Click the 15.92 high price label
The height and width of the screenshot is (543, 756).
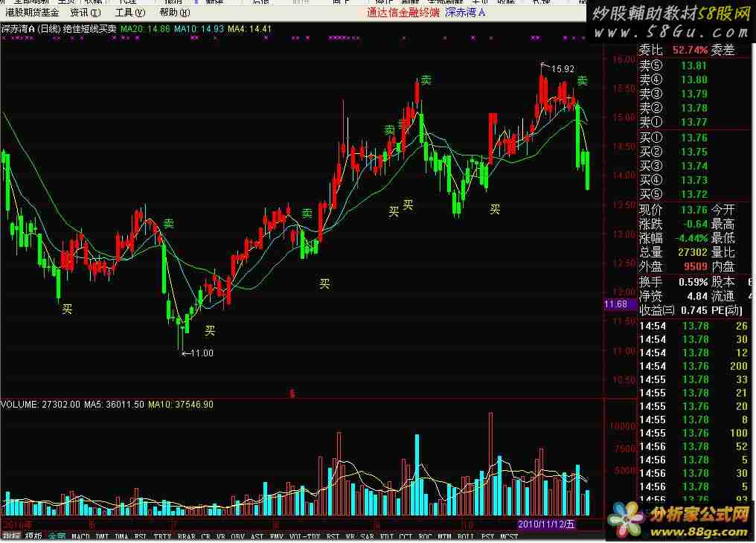coord(563,69)
